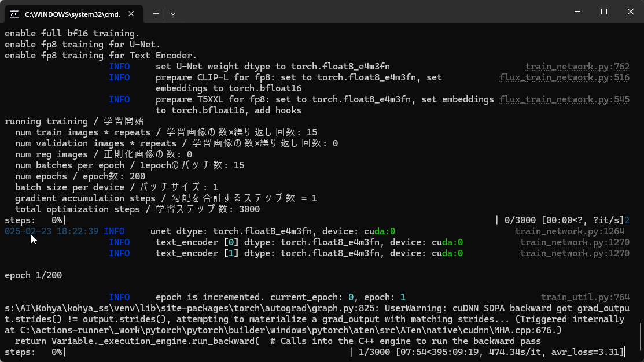Click 'enable fp8 training for Text Encoder.' line

tap(101, 56)
